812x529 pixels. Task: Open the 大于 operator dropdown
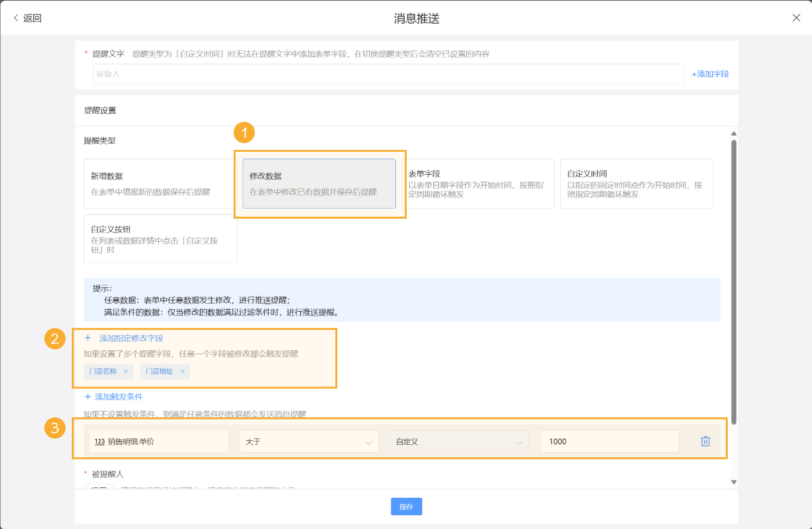coord(309,441)
